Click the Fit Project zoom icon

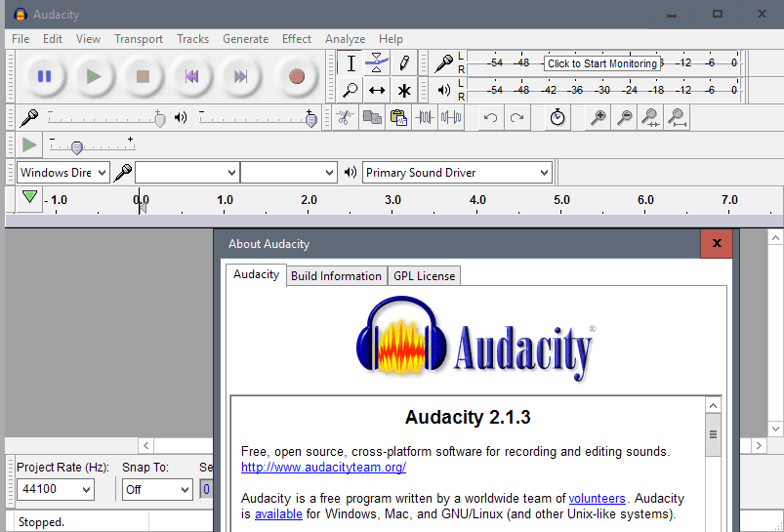677,117
